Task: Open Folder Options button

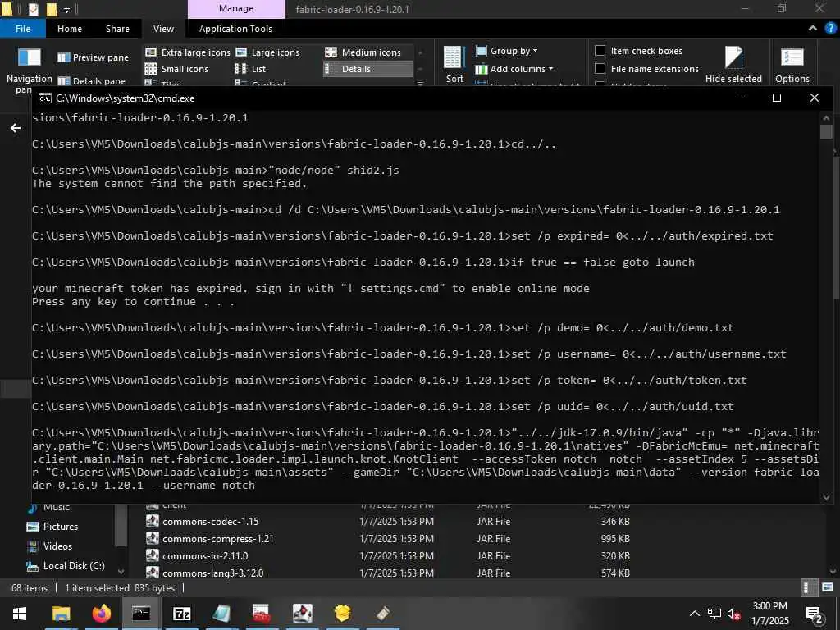Action: (792, 64)
